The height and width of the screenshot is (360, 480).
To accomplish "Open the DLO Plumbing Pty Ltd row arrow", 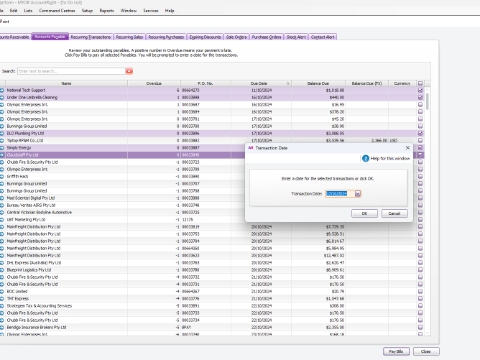I will 2,133.
